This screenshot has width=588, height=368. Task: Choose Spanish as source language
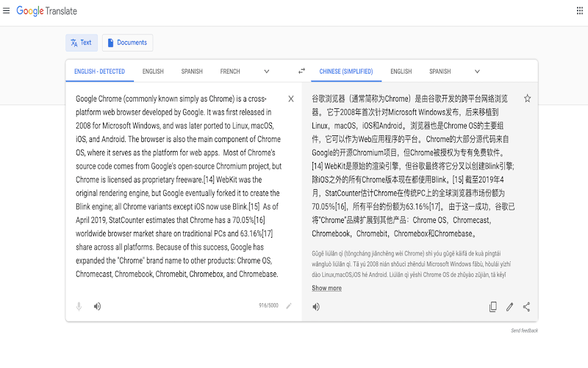point(192,71)
